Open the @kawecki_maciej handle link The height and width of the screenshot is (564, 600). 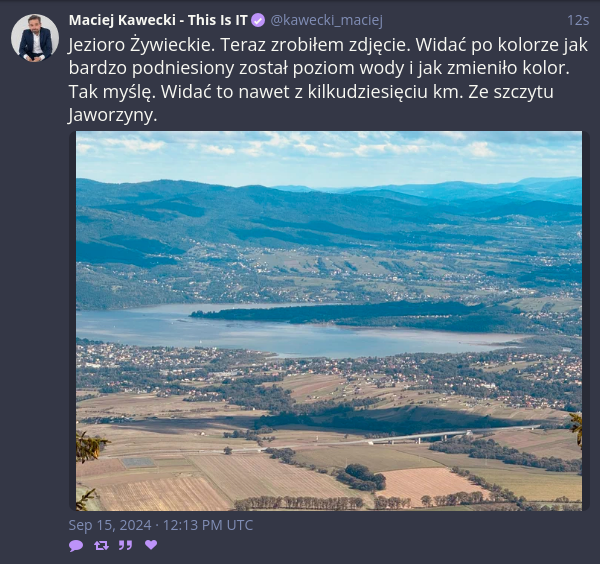coord(326,20)
